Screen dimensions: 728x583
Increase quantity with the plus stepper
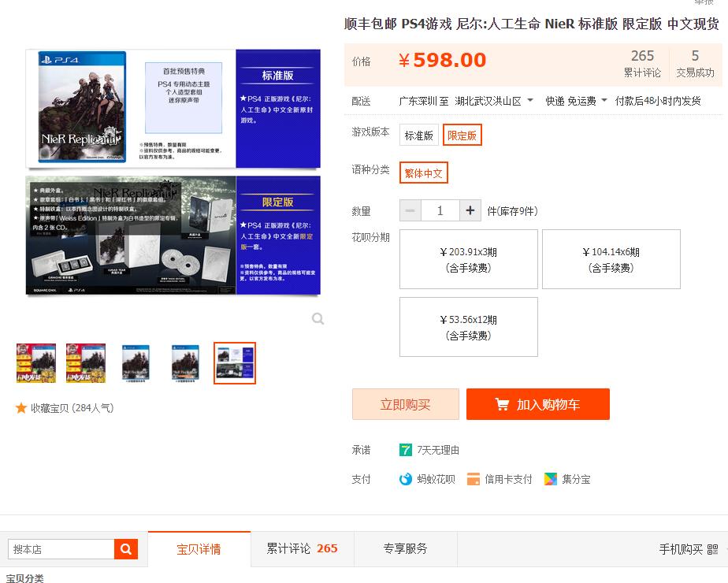pos(470,210)
